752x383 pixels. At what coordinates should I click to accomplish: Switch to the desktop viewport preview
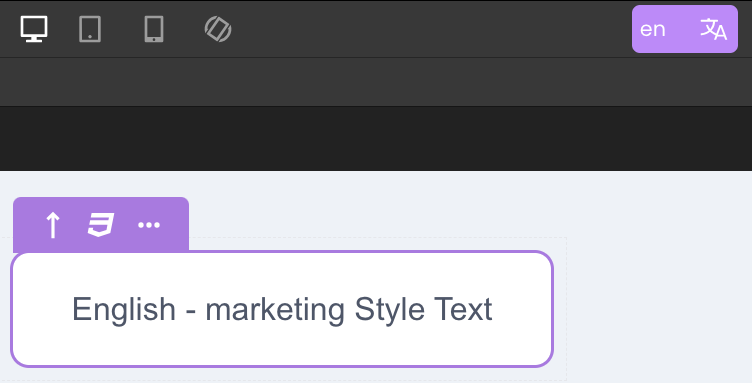click(x=34, y=29)
